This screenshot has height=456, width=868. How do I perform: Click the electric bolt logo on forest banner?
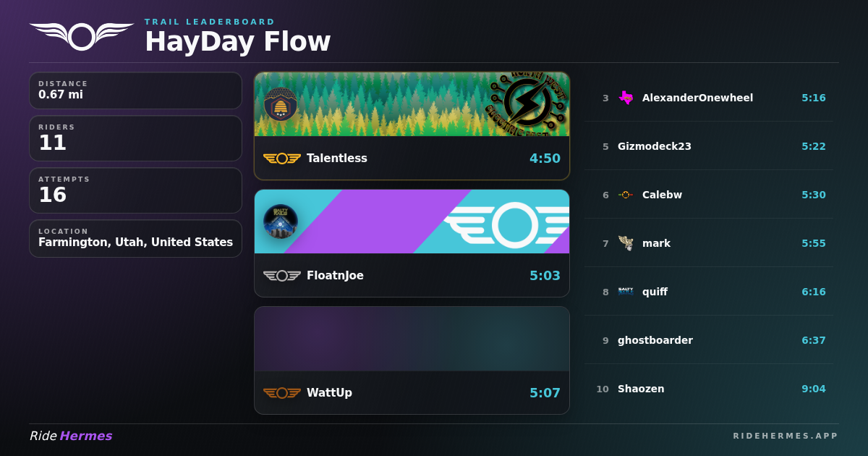(x=527, y=104)
